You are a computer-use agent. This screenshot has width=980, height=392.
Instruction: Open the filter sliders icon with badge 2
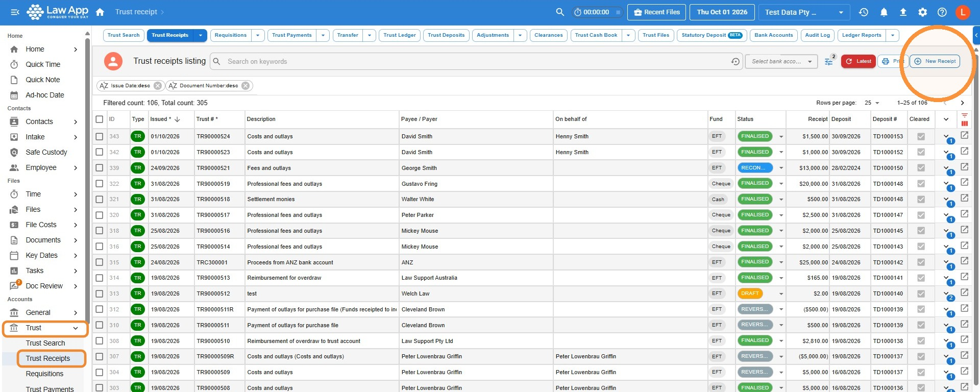tap(829, 61)
